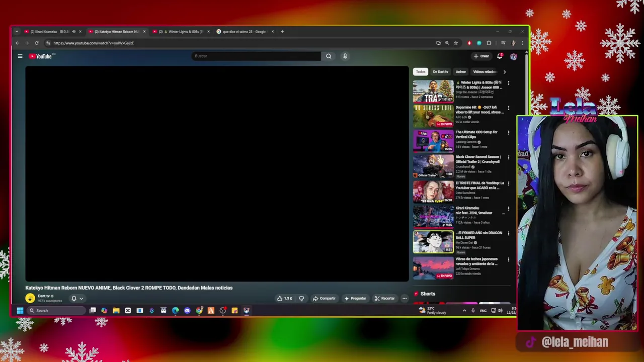Click the black video player area

click(217, 174)
